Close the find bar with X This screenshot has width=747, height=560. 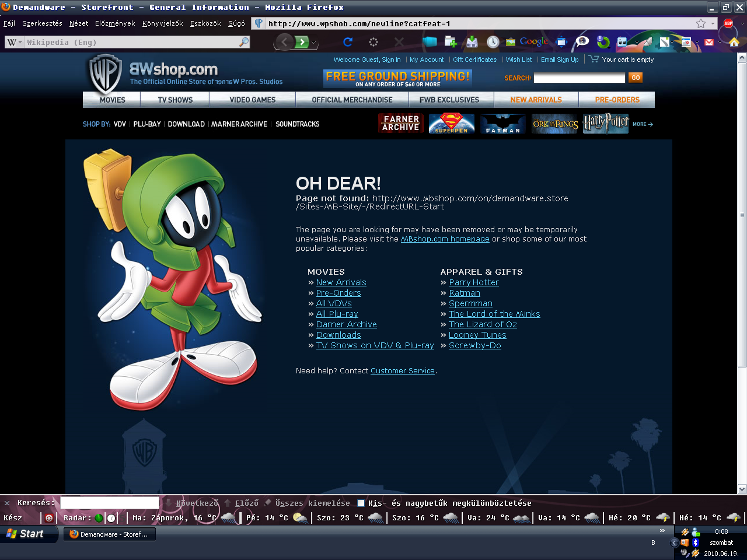(x=7, y=503)
